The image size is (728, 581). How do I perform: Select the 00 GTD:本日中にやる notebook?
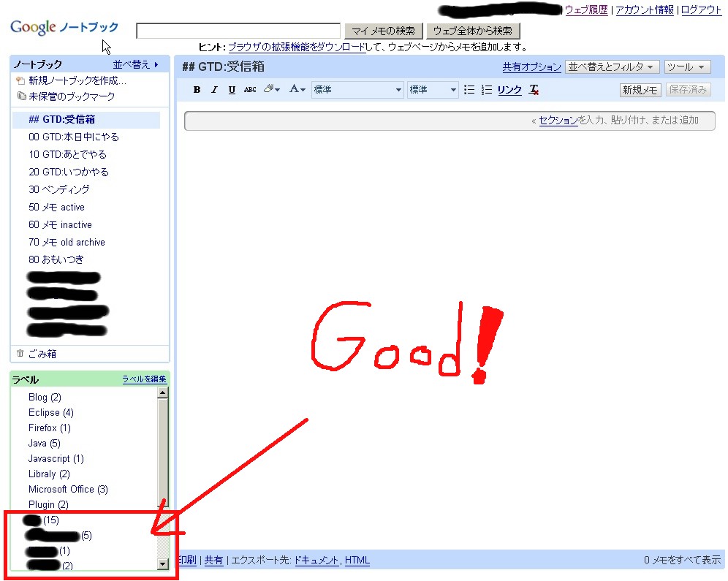[x=74, y=137]
